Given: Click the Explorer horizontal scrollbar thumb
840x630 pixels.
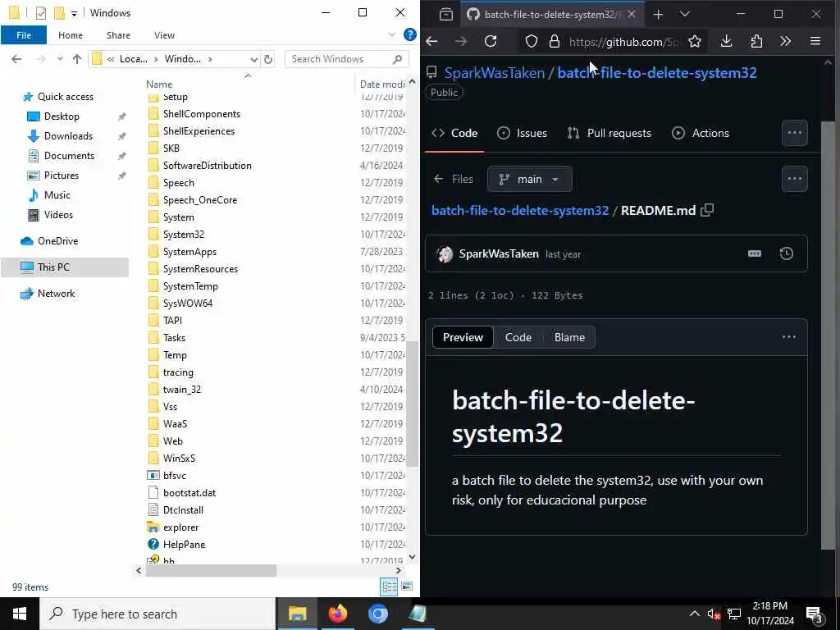Looking at the screenshot, I should click(x=211, y=571).
